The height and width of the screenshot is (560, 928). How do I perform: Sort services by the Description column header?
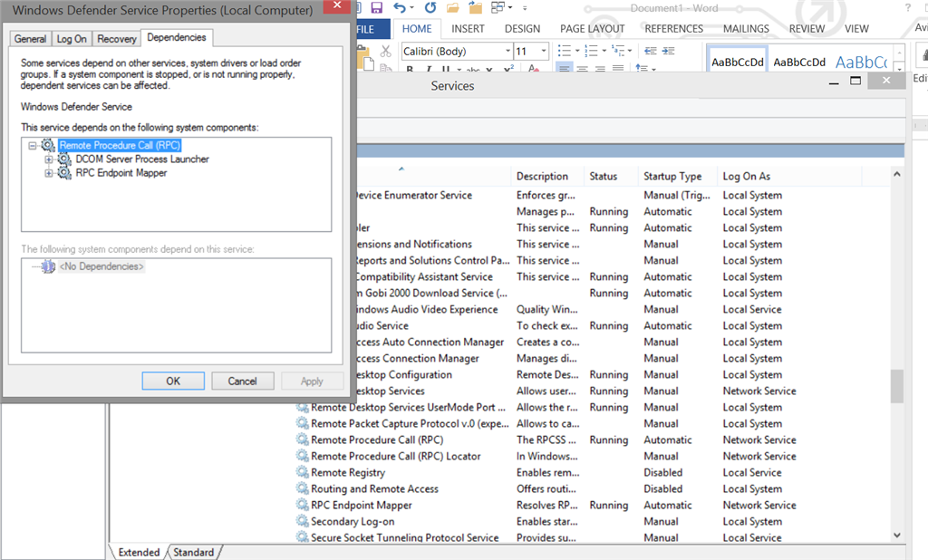point(542,177)
